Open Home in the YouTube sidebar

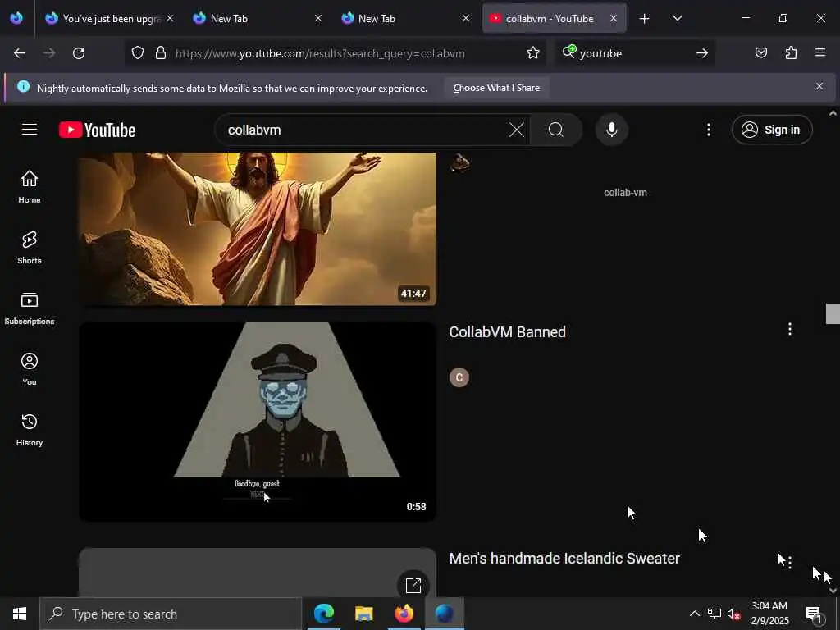tap(30, 186)
